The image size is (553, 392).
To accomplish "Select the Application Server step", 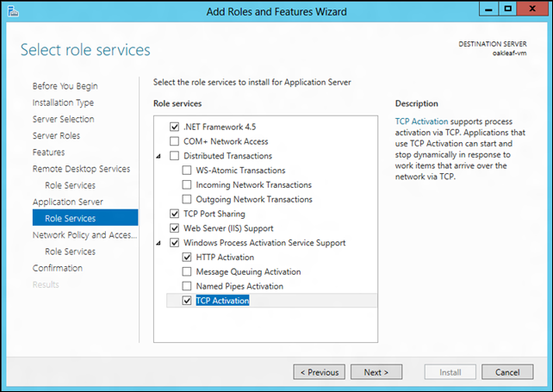I will [x=68, y=202].
